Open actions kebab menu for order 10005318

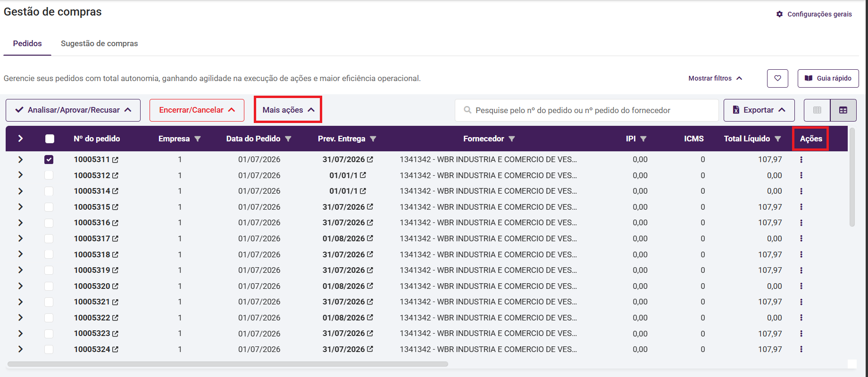[801, 254]
